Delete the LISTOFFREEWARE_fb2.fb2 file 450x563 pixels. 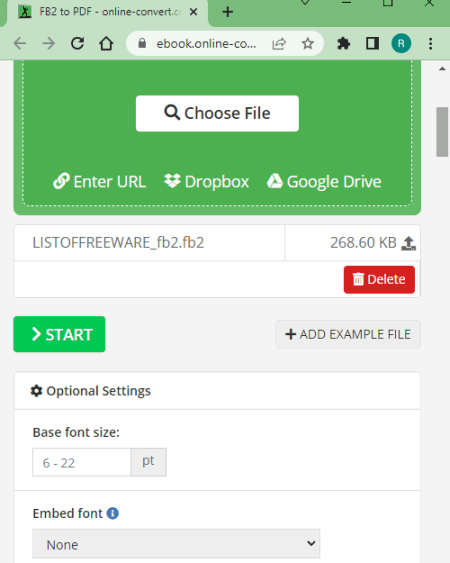[379, 279]
